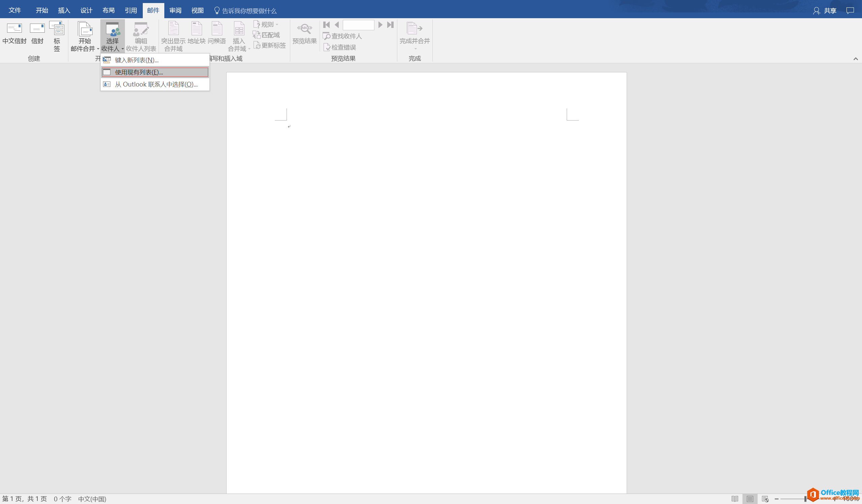Collapse the ribbon with the chevron
Screen dimensions: 862x504
(856, 59)
